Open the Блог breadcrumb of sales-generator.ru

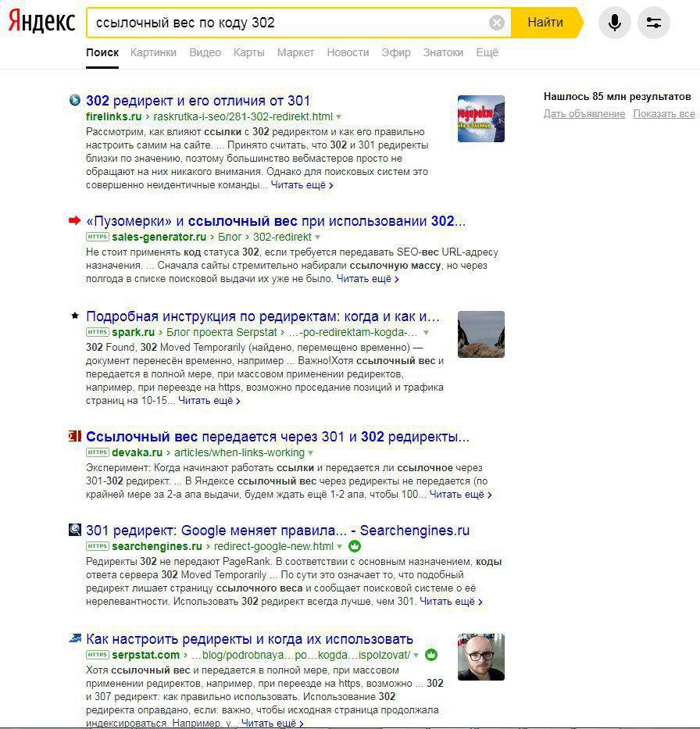coord(230,237)
